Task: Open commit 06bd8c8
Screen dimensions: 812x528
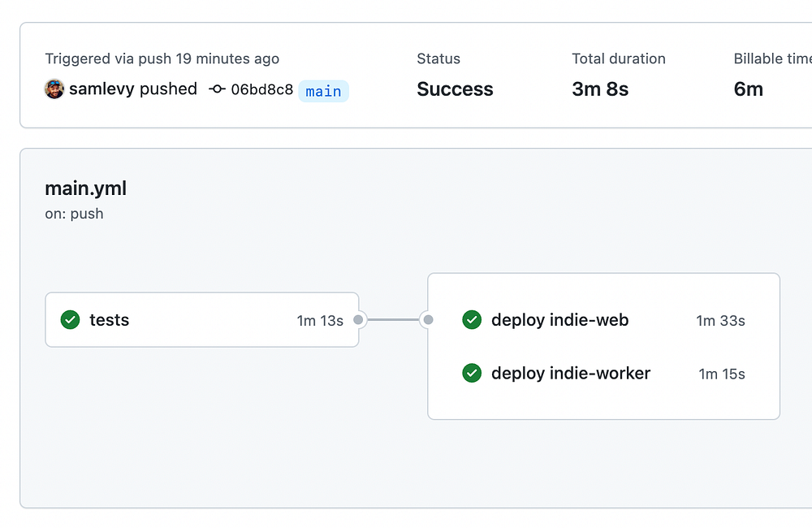Action: [261, 90]
